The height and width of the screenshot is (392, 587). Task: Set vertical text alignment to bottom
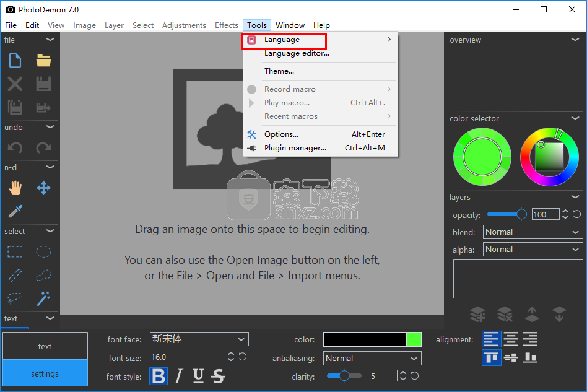530,357
